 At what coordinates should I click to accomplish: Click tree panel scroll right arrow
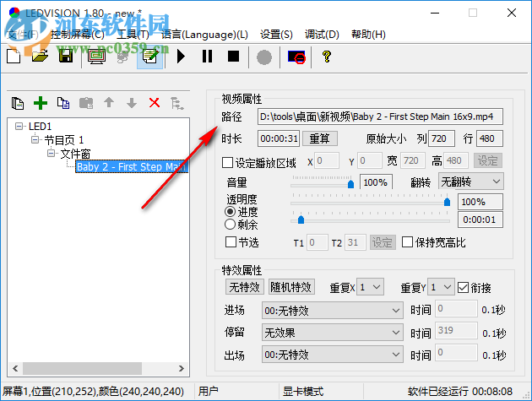point(182,368)
